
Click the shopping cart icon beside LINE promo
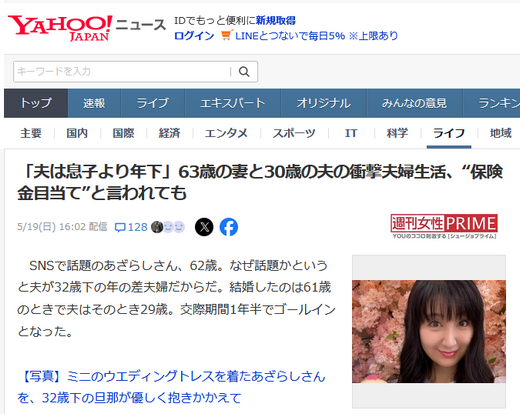[226, 35]
